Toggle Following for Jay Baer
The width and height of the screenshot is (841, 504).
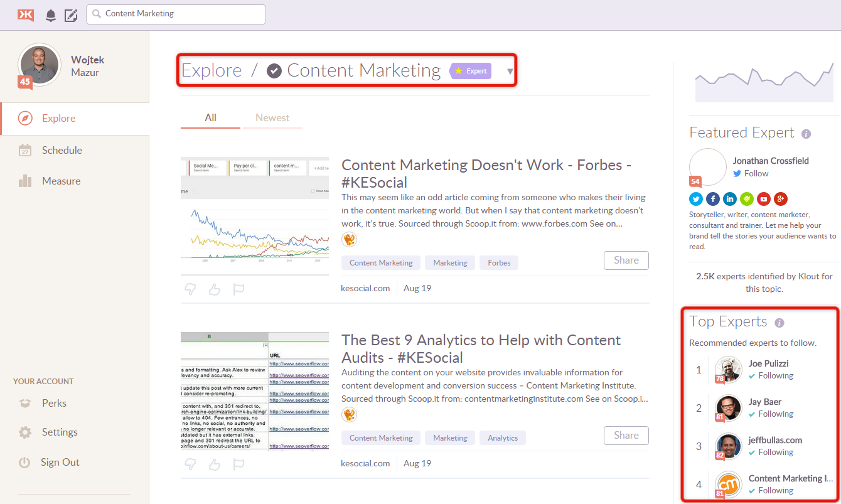click(x=771, y=414)
